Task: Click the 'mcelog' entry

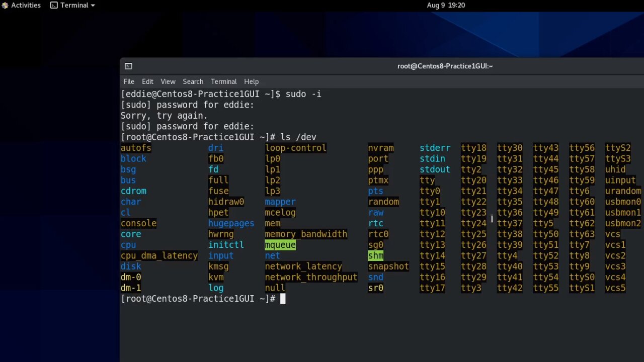Action: (x=280, y=213)
